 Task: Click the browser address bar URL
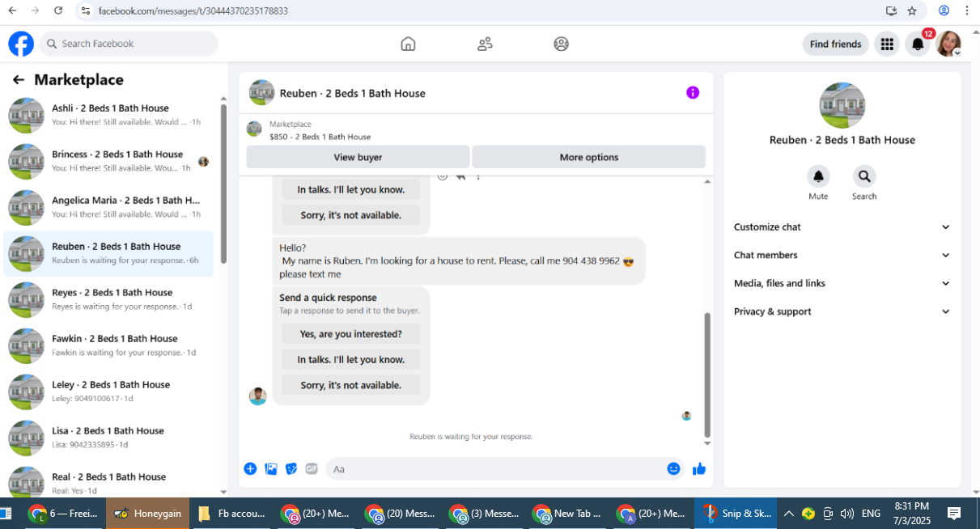point(193,11)
